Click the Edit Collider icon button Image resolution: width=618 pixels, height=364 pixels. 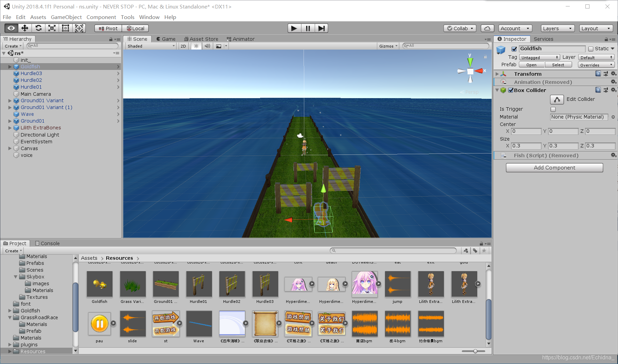pyautogui.click(x=557, y=99)
